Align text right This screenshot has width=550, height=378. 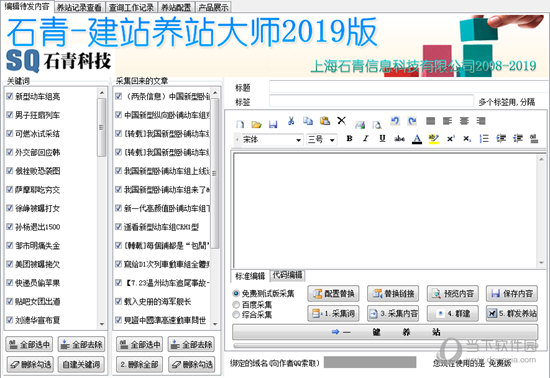(481, 121)
